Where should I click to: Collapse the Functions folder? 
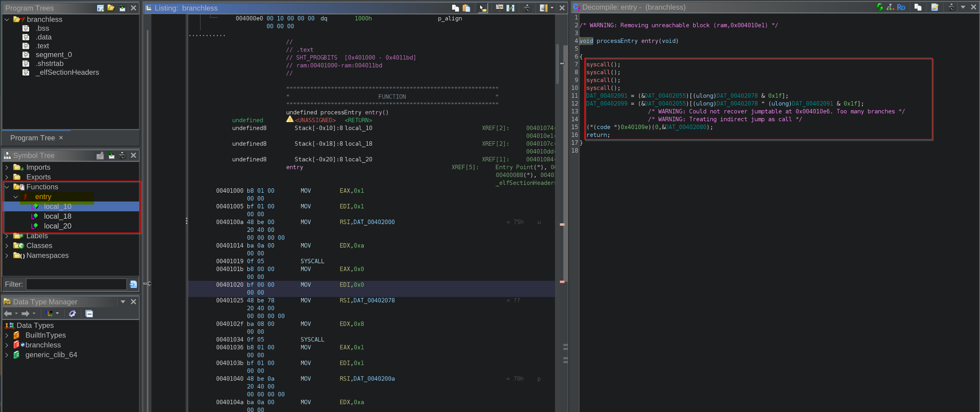(x=7, y=187)
